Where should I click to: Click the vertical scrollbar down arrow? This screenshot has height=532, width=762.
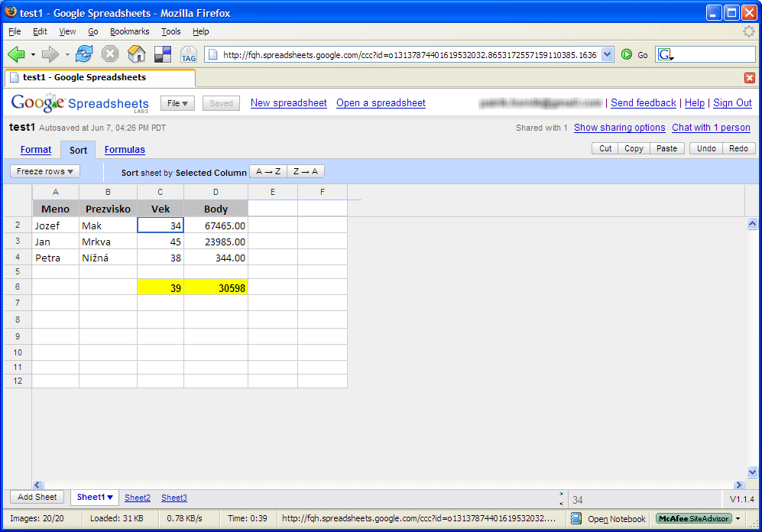click(752, 472)
